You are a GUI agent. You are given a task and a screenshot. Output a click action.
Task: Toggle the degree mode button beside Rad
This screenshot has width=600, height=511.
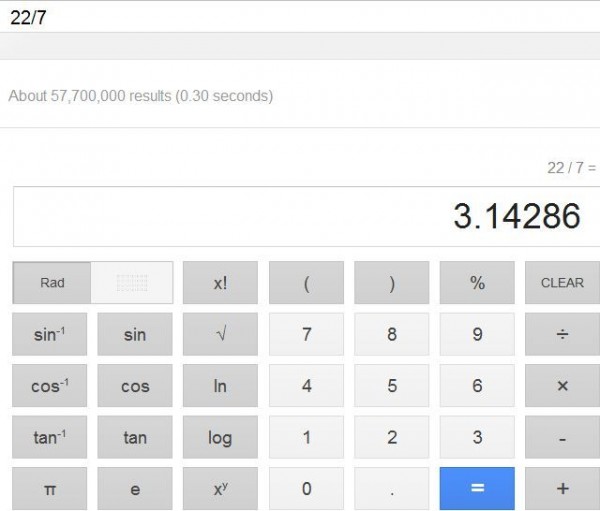132,283
